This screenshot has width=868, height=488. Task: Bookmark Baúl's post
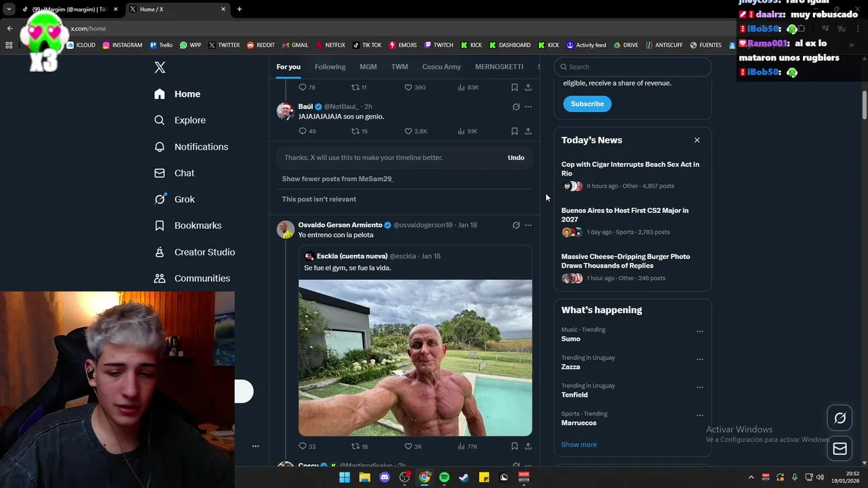(x=514, y=131)
